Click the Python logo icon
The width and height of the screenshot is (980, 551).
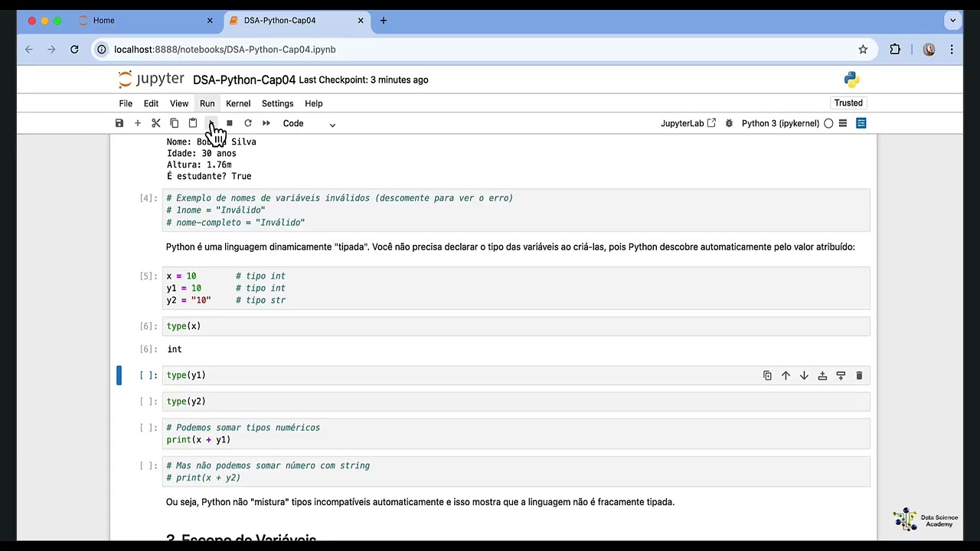pos(851,80)
